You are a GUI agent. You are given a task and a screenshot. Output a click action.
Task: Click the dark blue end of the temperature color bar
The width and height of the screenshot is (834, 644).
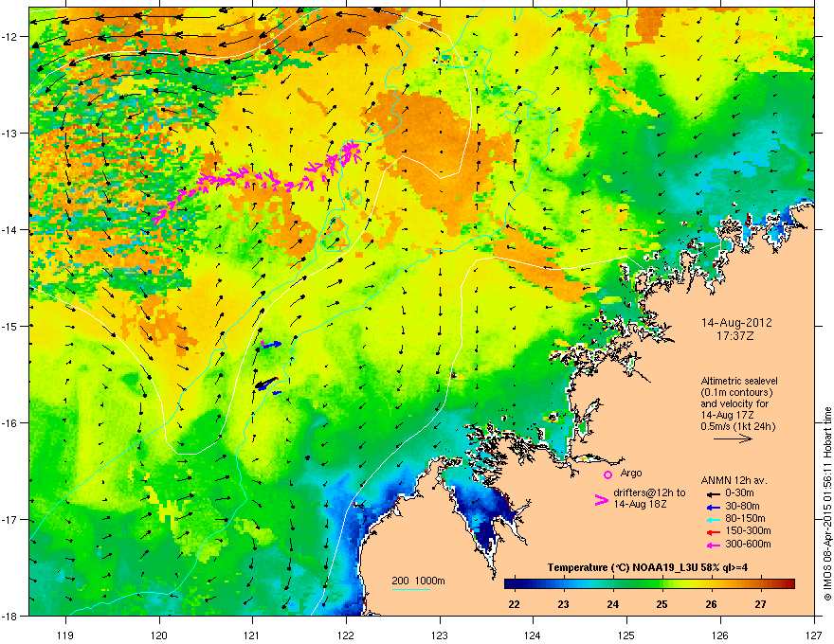pyautogui.click(x=511, y=583)
